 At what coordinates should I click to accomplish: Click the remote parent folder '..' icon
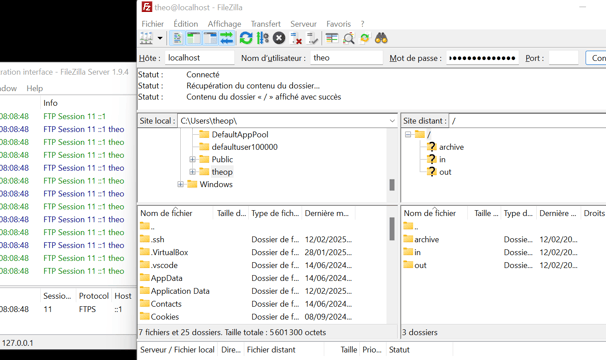(408, 226)
